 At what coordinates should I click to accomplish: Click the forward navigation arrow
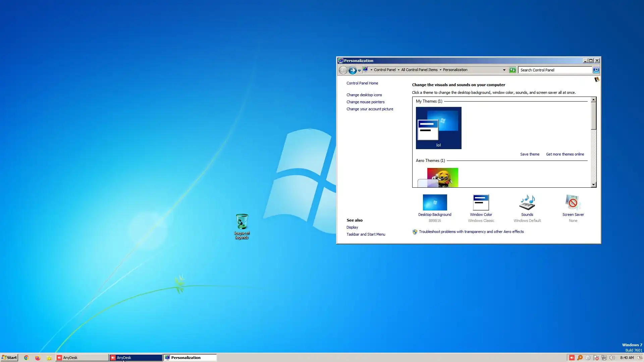[x=352, y=70]
